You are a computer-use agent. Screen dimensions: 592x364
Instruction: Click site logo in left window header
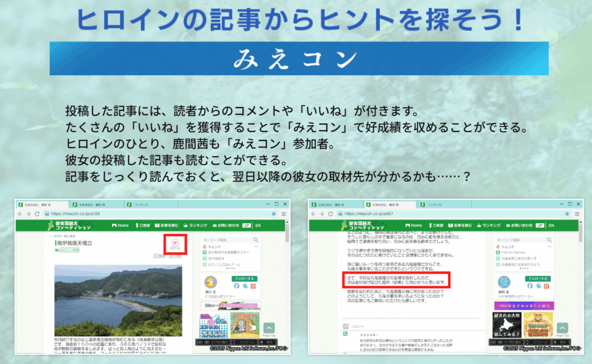[x=69, y=225]
